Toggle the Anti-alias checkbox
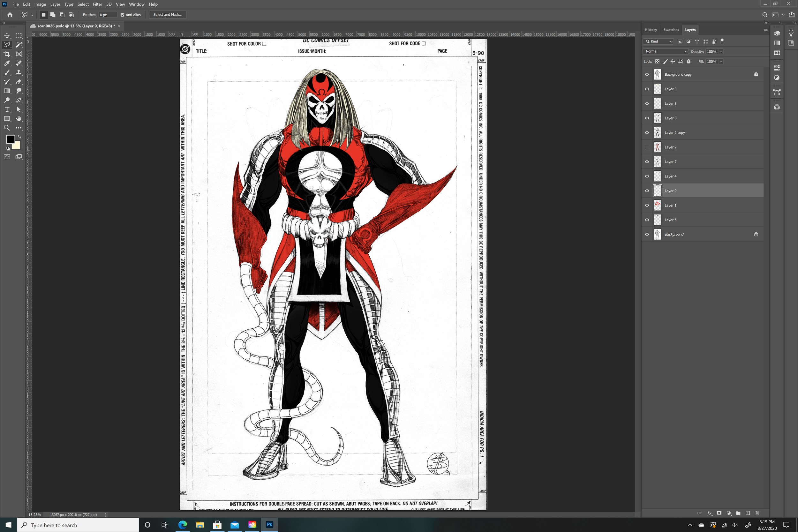The height and width of the screenshot is (532, 798). 123,15
